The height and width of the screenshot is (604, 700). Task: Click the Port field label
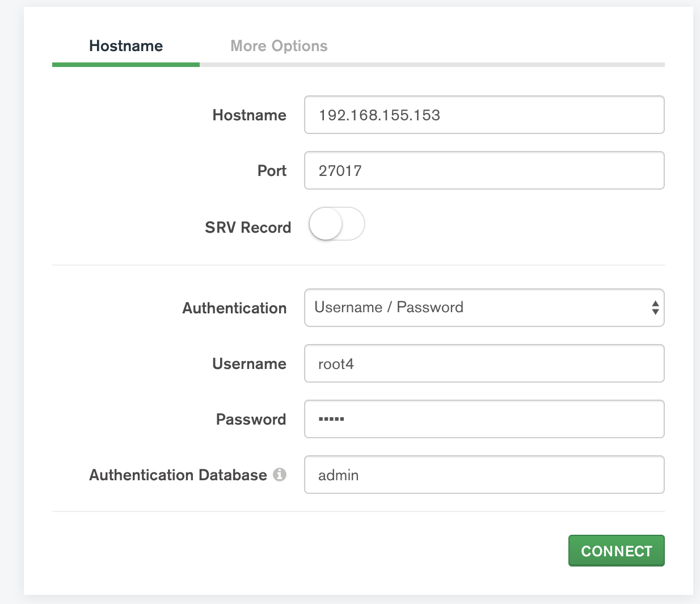[272, 171]
